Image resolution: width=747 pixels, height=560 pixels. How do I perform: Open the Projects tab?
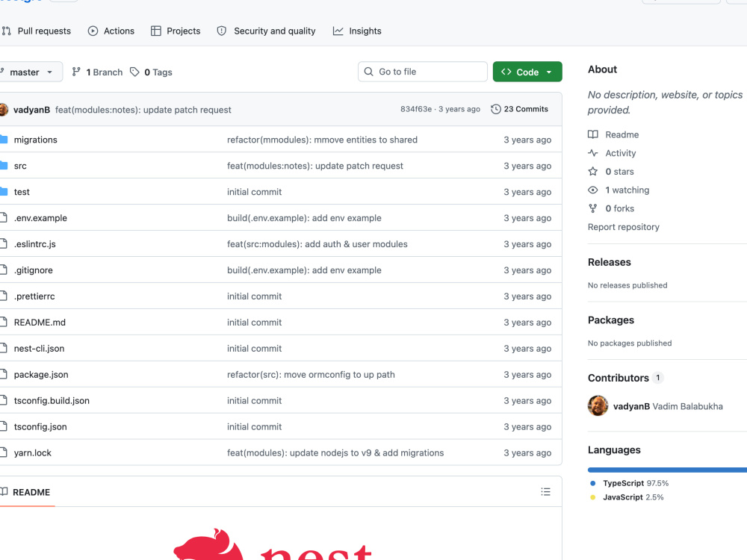tap(176, 31)
